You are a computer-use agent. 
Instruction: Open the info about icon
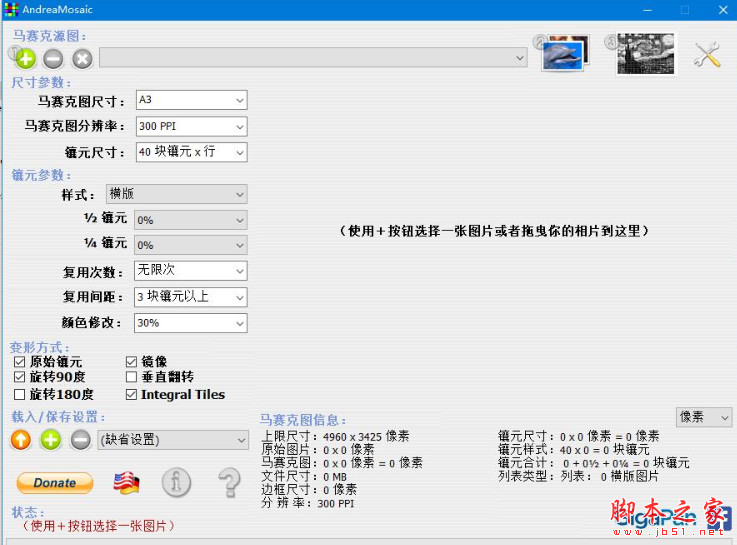point(176,483)
